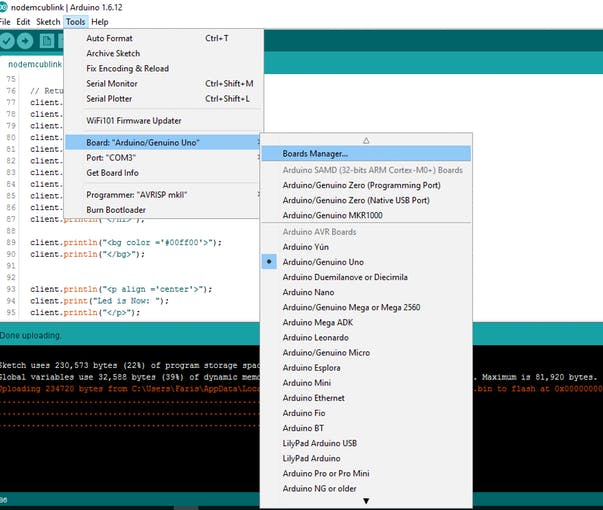The height and width of the screenshot is (510, 603).
Task: Select Arduino Duemilanove or Diecimila board
Action: (x=366, y=277)
